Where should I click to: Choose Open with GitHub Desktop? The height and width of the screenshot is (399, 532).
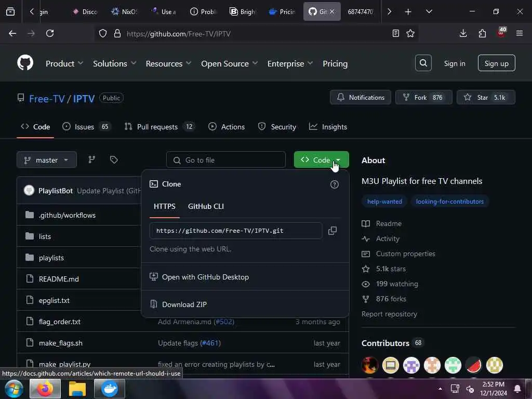tap(245, 277)
